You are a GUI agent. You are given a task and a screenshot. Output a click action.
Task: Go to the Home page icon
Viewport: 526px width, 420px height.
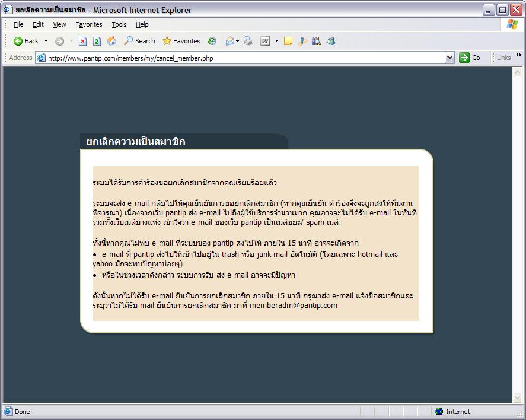click(x=111, y=41)
